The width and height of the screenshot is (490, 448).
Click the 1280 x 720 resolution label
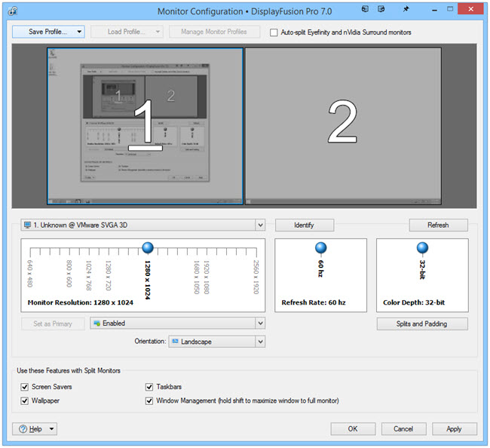pyautogui.click(x=108, y=275)
